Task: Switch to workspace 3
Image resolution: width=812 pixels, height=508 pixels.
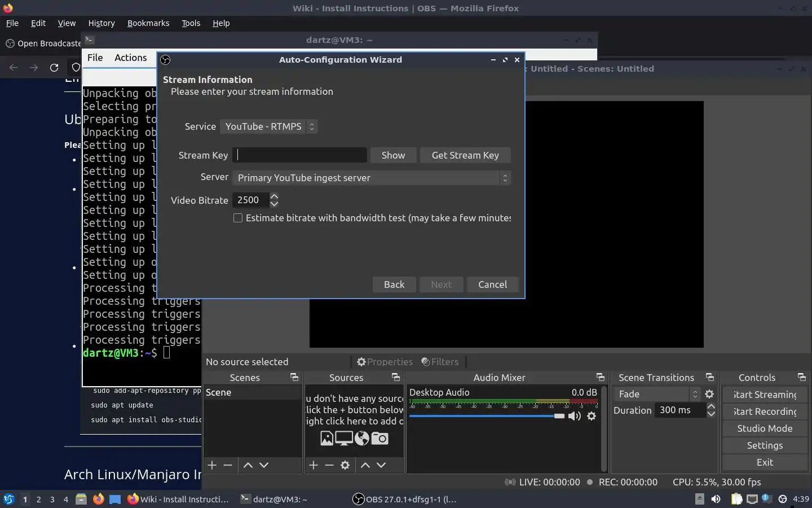Action: pos(52,499)
